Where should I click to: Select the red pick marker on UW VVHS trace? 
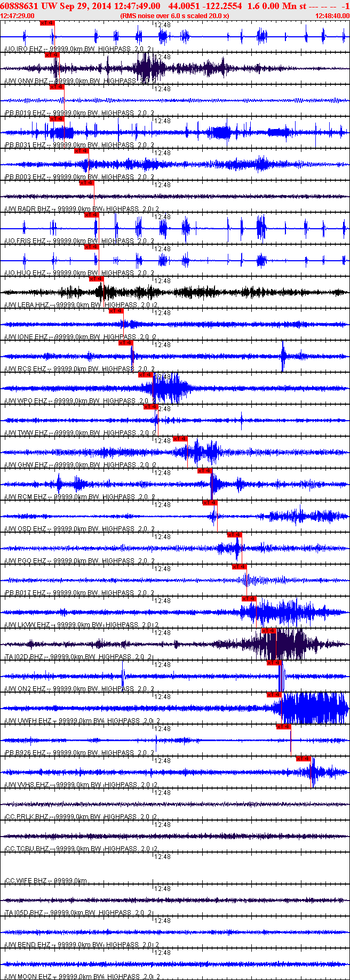pyautogui.click(x=304, y=759)
